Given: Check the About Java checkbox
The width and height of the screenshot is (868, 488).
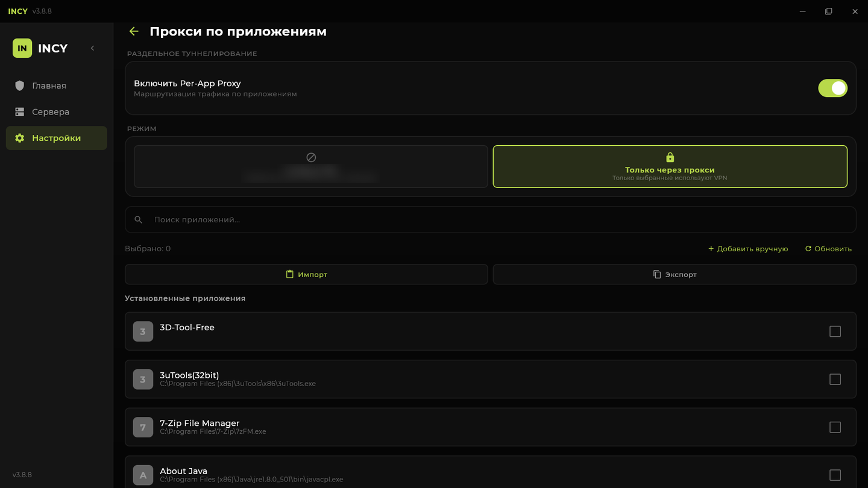Looking at the screenshot, I should click(x=835, y=475).
